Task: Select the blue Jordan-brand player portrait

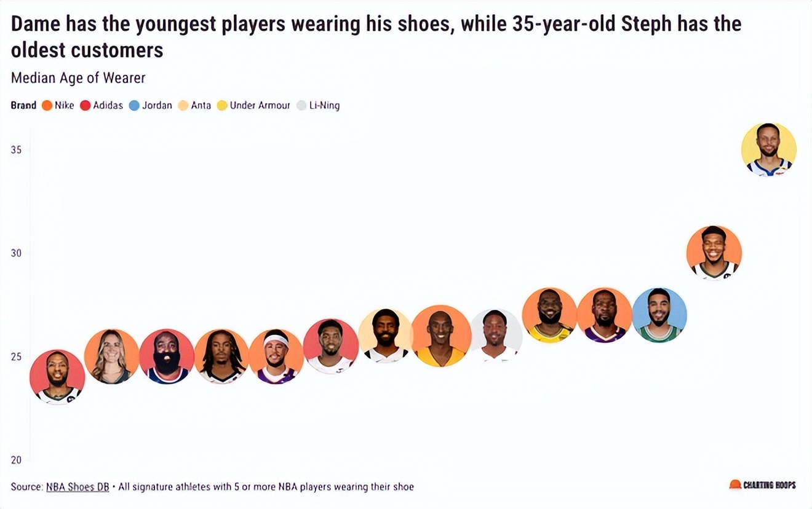Action: coord(659,315)
